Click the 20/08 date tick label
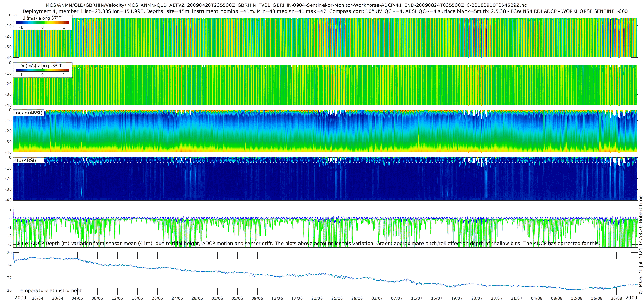644x304 pixels. click(x=616, y=298)
